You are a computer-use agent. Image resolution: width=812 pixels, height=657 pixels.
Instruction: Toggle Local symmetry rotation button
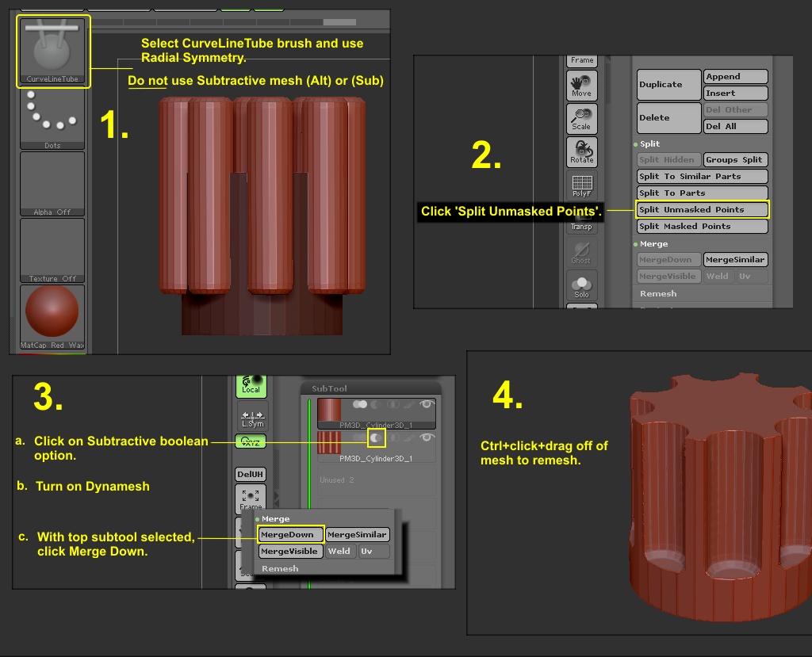[x=251, y=386]
